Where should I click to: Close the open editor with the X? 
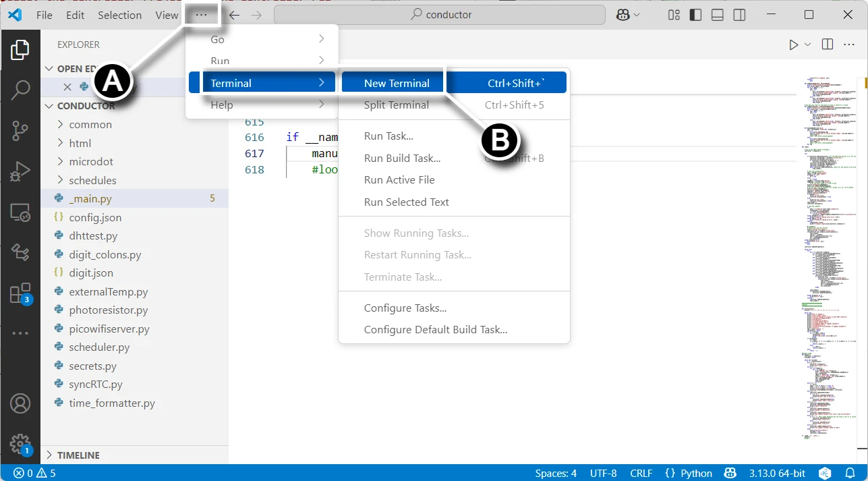point(67,87)
